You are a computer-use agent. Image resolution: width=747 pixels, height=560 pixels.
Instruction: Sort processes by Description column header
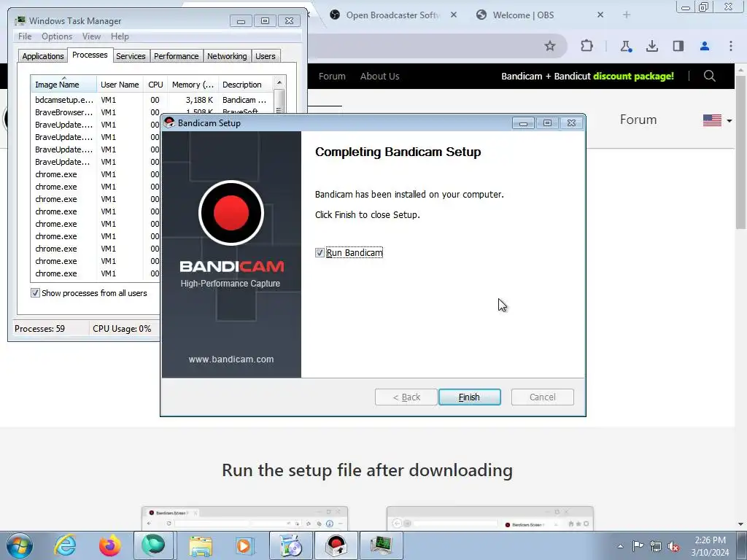(x=246, y=85)
